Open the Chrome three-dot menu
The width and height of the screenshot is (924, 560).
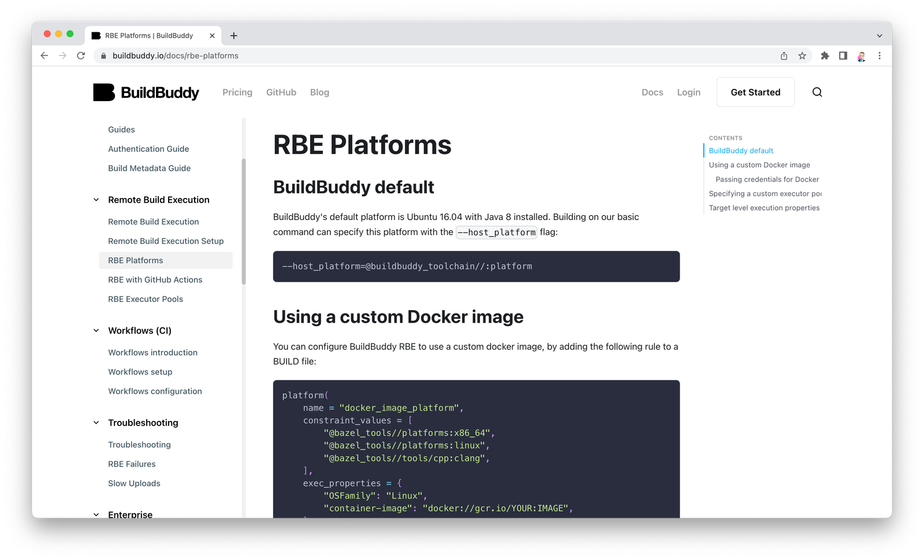pyautogui.click(x=879, y=56)
